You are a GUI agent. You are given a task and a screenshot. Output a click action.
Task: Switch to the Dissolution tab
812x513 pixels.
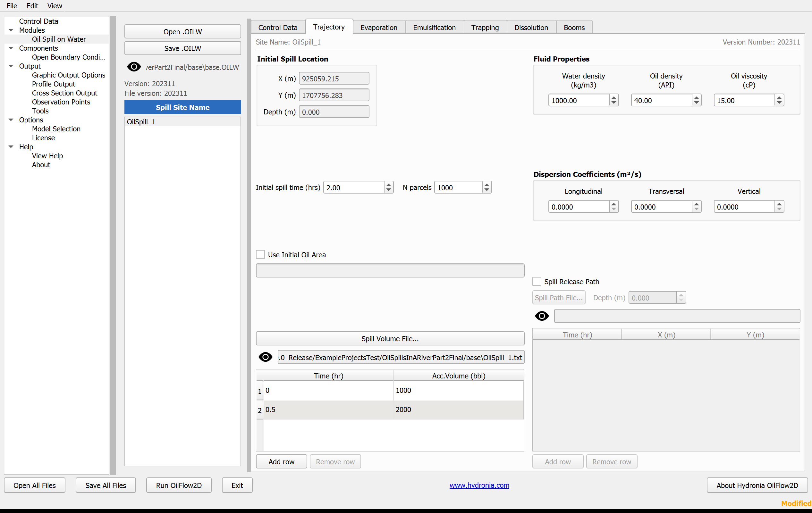coord(531,27)
